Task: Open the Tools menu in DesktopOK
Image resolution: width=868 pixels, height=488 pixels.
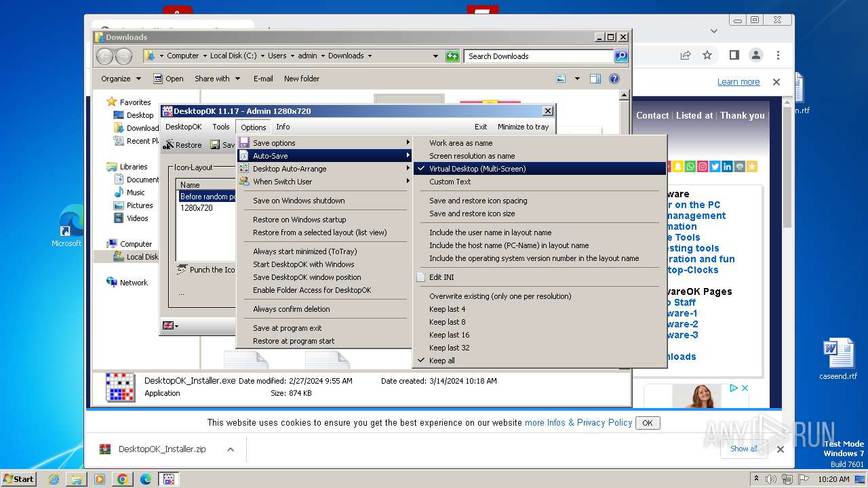Action: tap(221, 127)
